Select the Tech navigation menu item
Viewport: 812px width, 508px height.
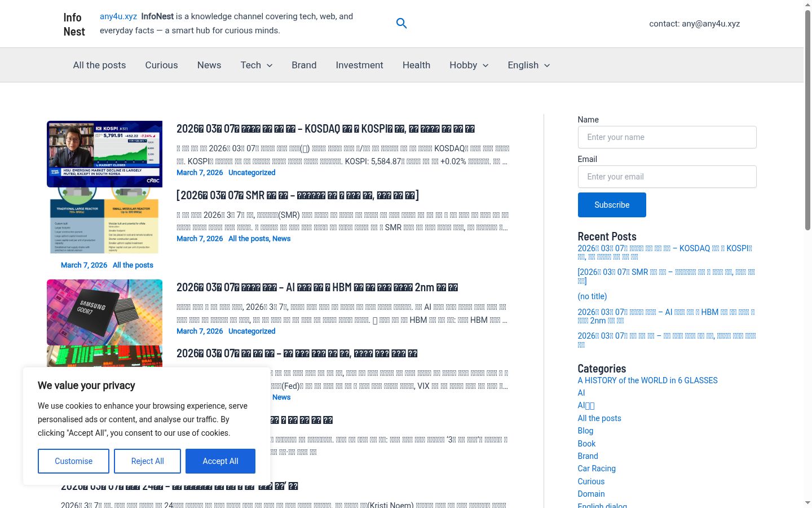[x=250, y=65]
